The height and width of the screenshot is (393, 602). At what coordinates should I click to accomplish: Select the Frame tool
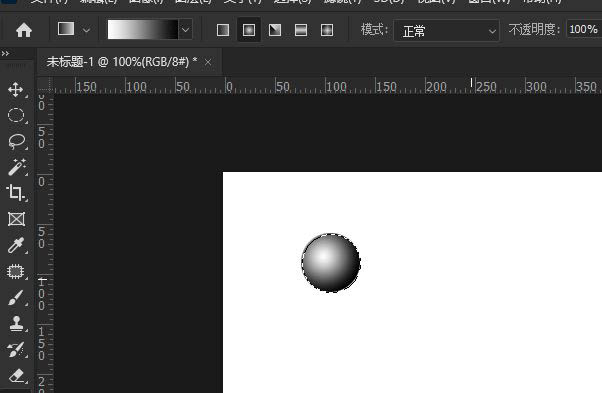coord(17,219)
